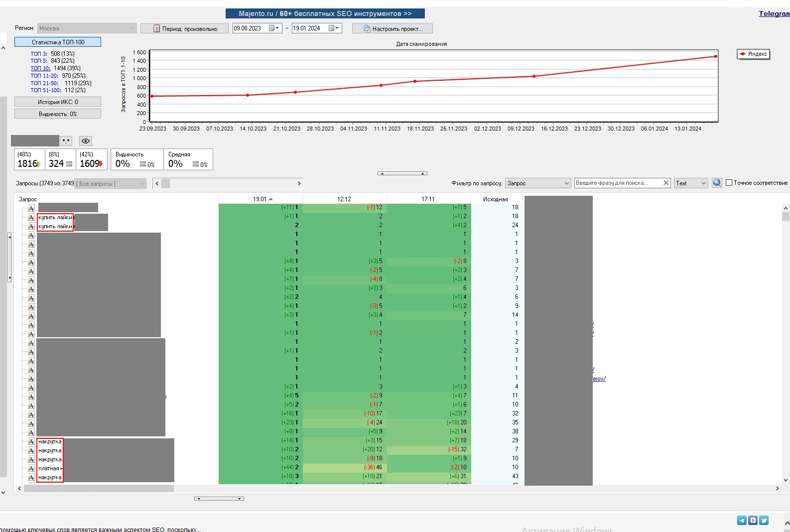
Task: Sort by the 19.01 column header
Action: 260,199
